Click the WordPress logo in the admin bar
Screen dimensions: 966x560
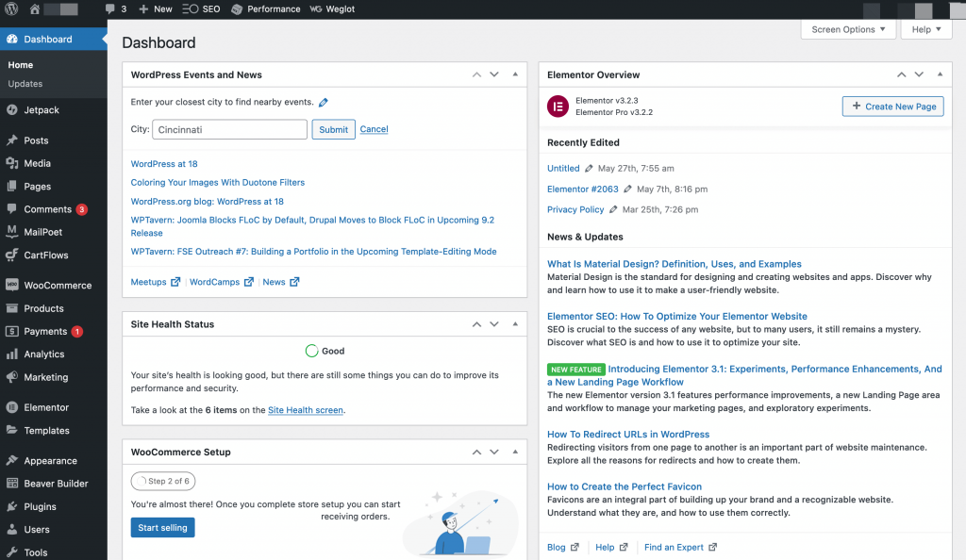[x=11, y=8]
